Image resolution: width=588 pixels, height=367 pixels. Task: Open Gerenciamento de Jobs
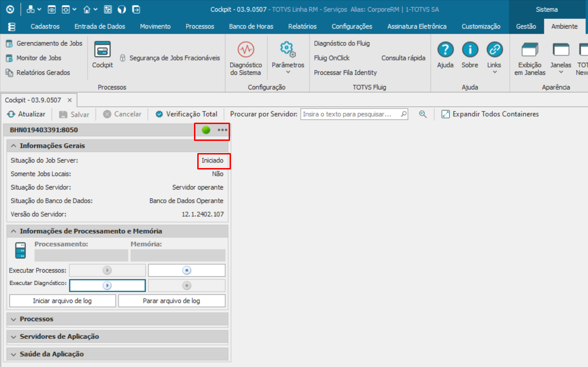44,44
